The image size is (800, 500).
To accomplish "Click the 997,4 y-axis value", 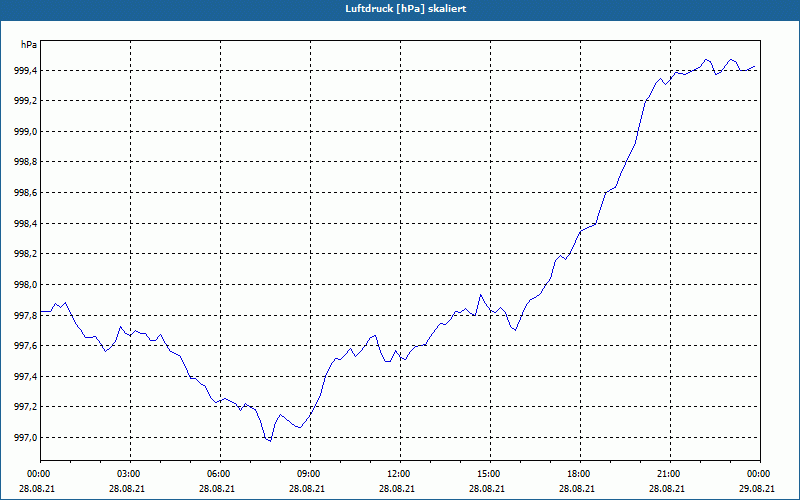I will (24, 377).
